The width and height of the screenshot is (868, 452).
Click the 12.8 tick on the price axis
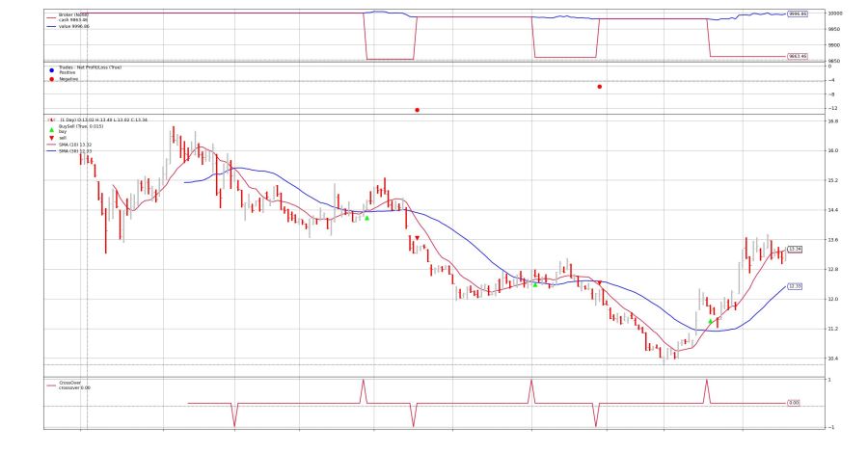tap(833, 270)
